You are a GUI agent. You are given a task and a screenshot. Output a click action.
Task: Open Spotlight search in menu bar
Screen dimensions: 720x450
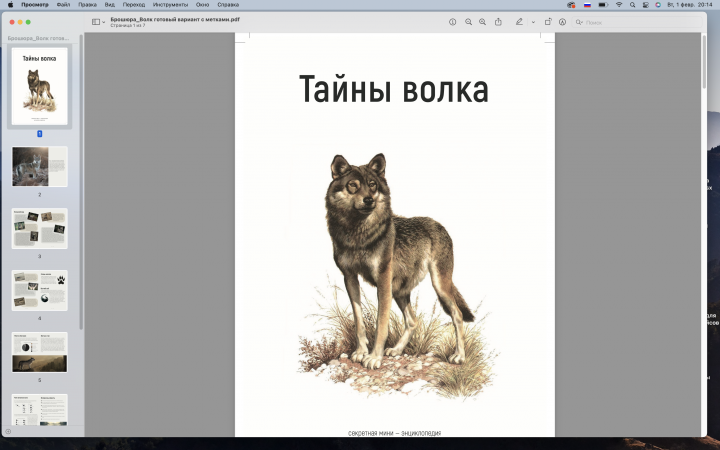tap(632, 5)
